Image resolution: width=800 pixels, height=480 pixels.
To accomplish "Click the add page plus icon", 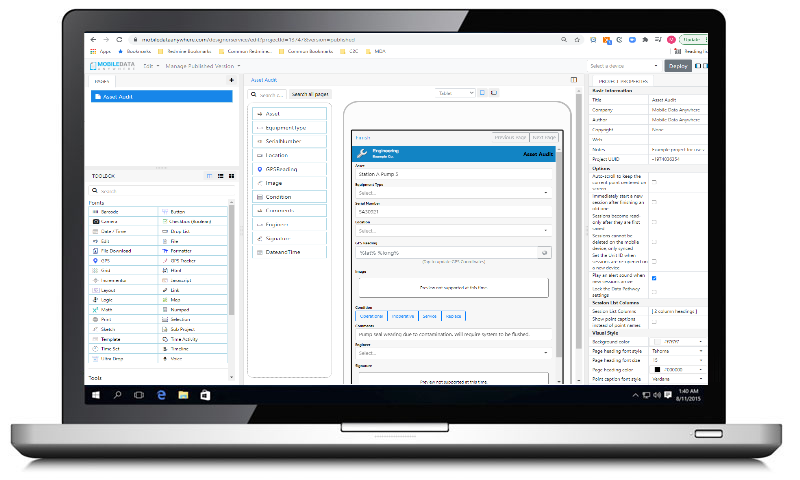I will [x=232, y=80].
